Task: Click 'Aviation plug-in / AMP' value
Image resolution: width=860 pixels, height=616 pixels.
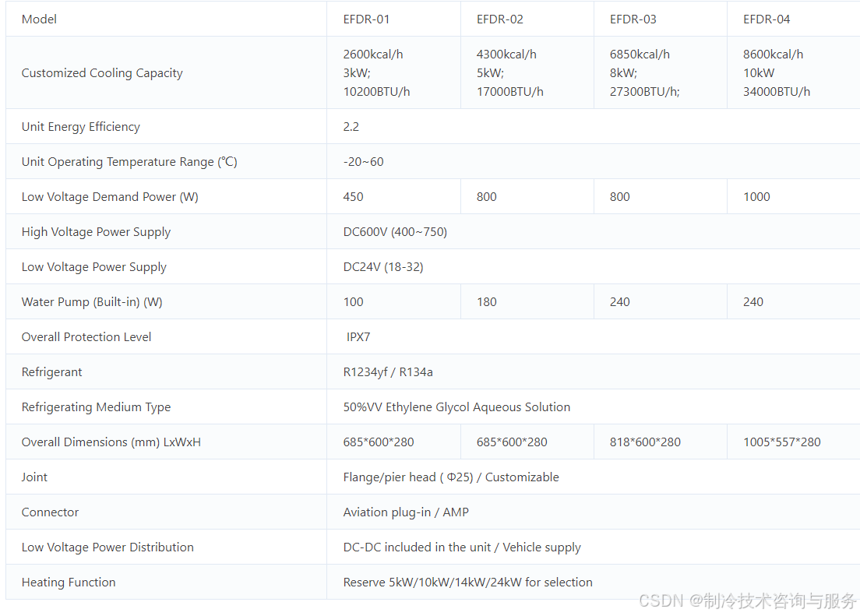Action: coord(406,512)
